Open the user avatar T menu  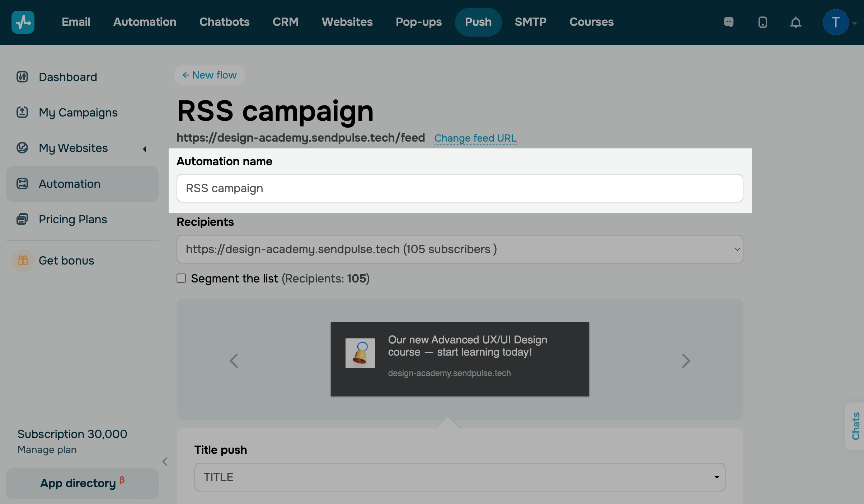[836, 22]
